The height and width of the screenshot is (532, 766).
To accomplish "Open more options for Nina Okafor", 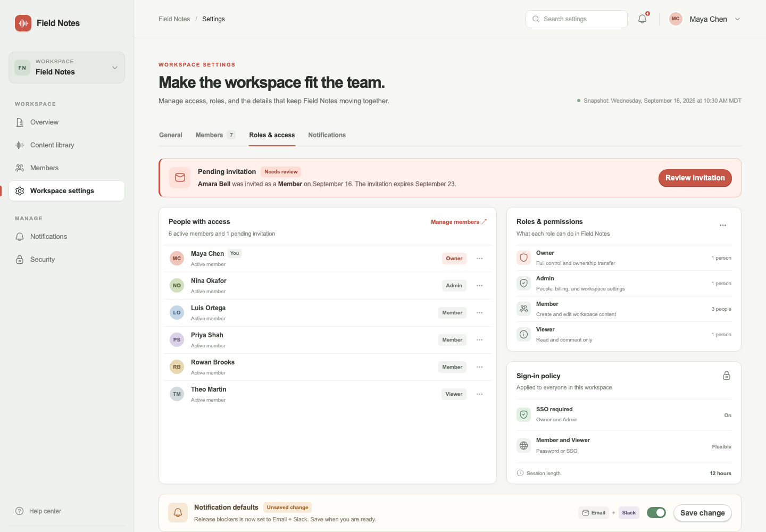I will 480,286.
